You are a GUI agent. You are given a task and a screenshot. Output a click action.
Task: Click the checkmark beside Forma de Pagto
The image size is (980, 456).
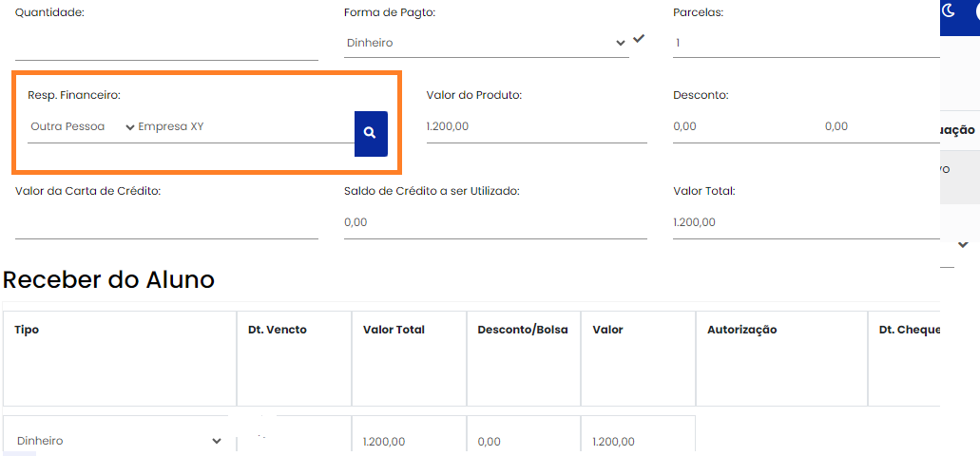tap(639, 39)
